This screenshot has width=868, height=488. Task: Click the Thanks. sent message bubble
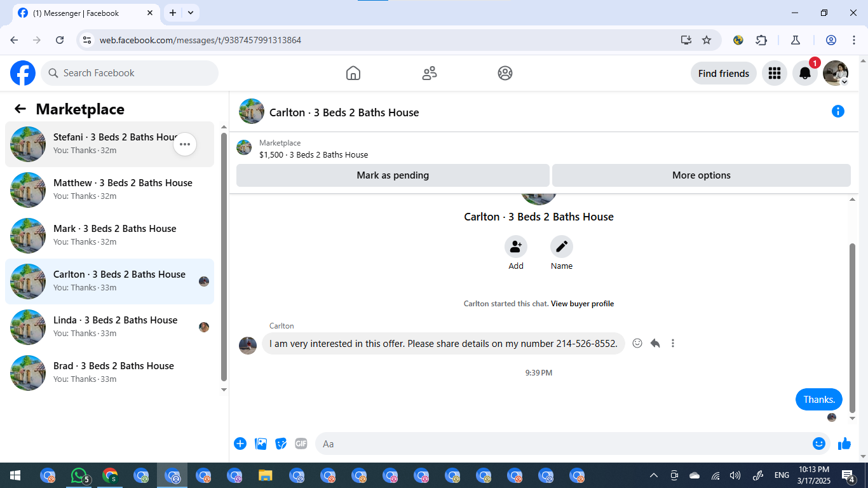tap(819, 399)
